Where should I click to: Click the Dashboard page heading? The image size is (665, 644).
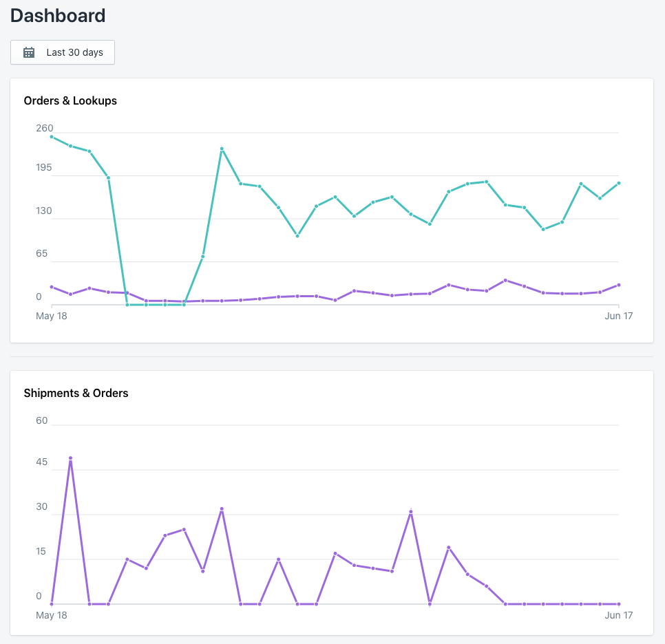58,16
